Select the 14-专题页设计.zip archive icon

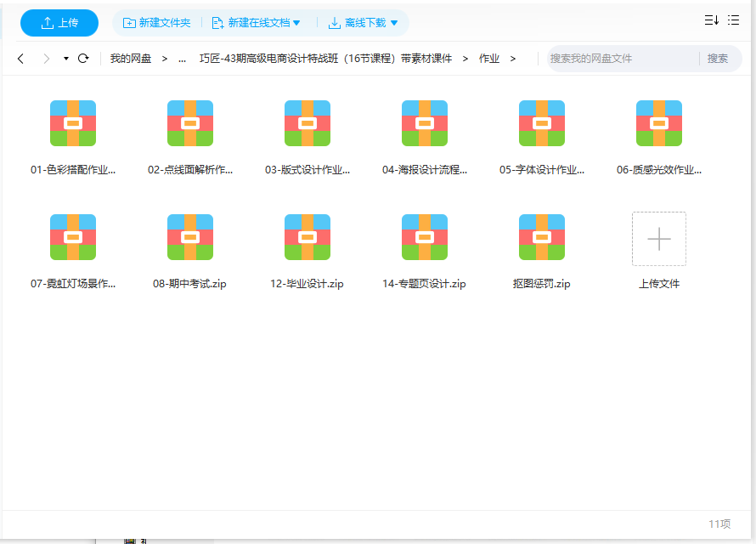click(x=424, y=237)
